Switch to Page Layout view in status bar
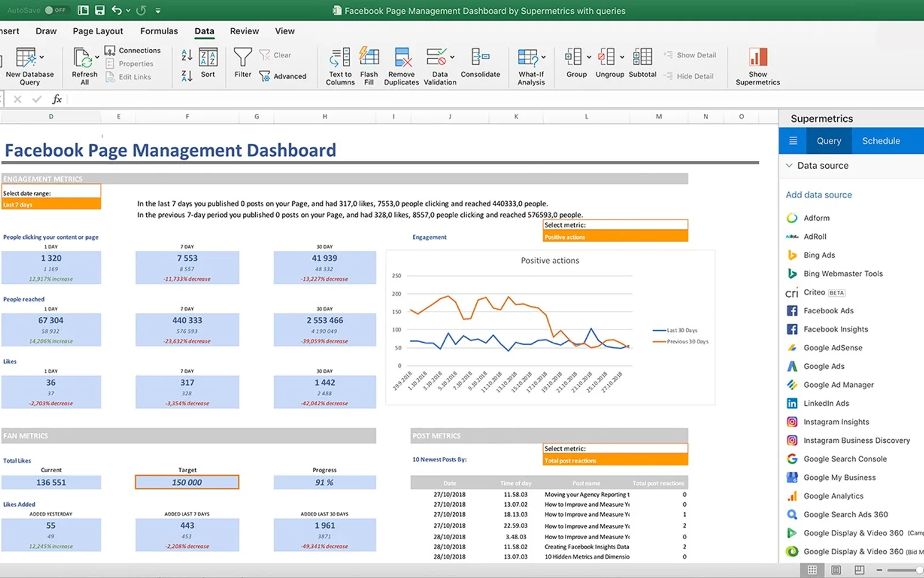 836,570
